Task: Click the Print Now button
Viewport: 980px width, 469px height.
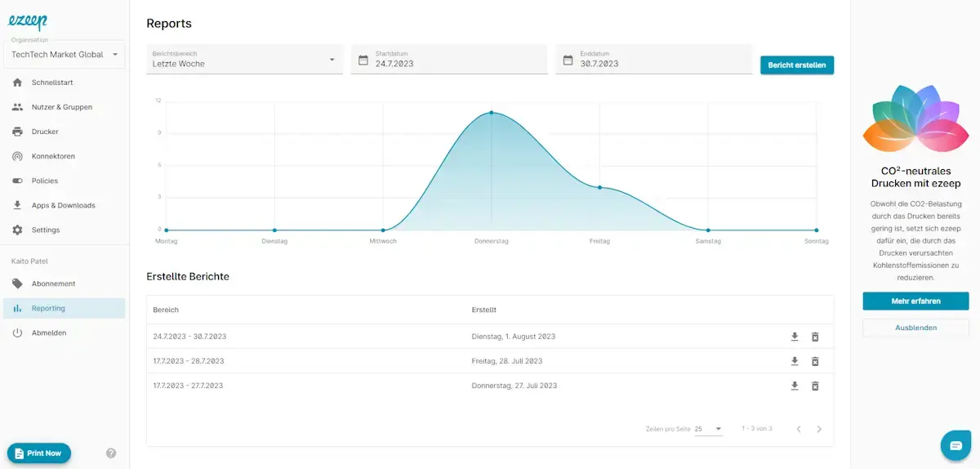Action: pos(39,453)
